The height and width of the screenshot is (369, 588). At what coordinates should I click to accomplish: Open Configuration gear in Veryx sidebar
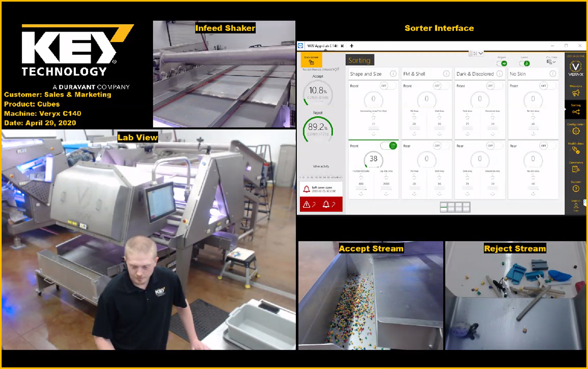(576, 131)
